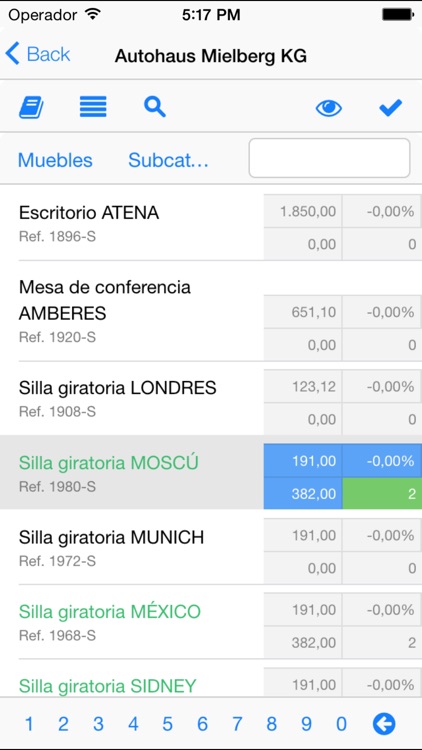Tap price 651,10 for Mesa AMBERES
422x750 pixels.
(302, 312)
